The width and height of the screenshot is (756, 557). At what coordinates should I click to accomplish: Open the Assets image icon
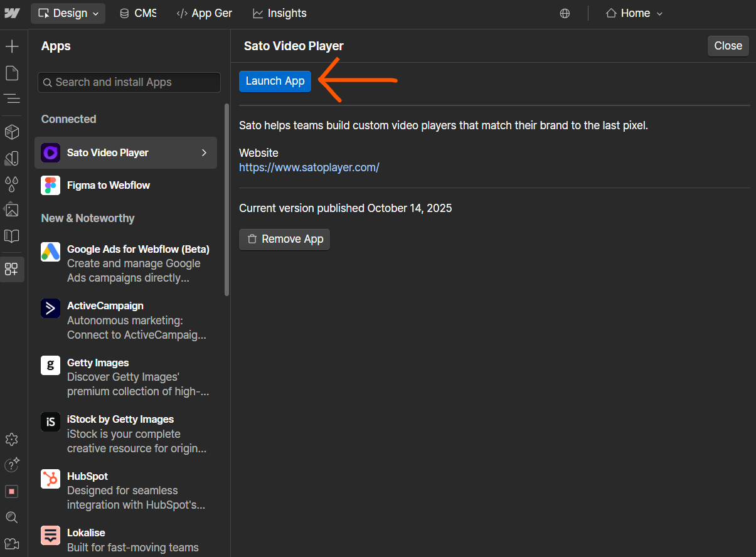click(12, 210)
